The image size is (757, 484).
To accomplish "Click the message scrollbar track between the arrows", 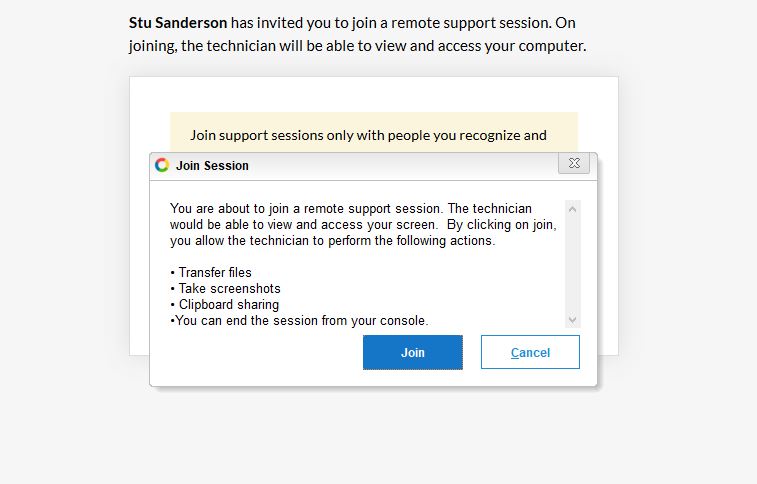I will click(x=573, y=264).
